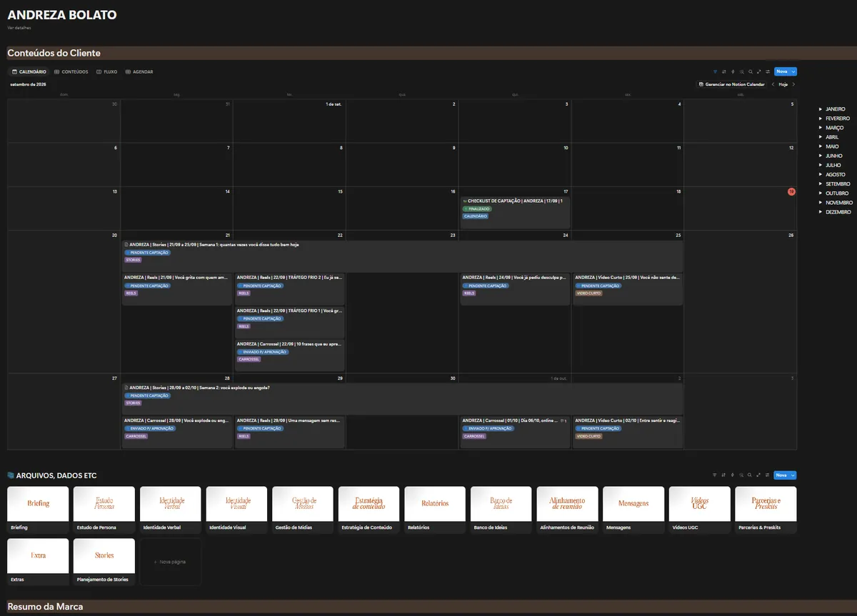
Task: Expand the AGOSTO toggle
Action: pos(820,174)
